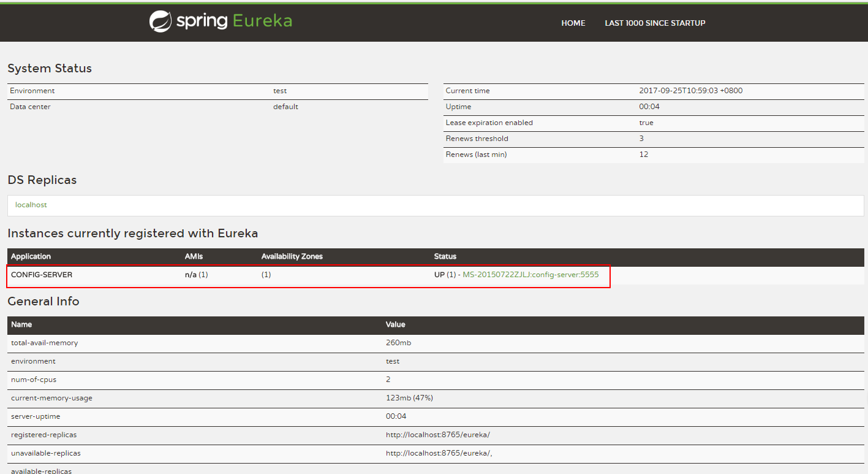Viewport: 868px width, 474px height.
Task: Click the Renews (last min) value 12
Action: point(643,155)
